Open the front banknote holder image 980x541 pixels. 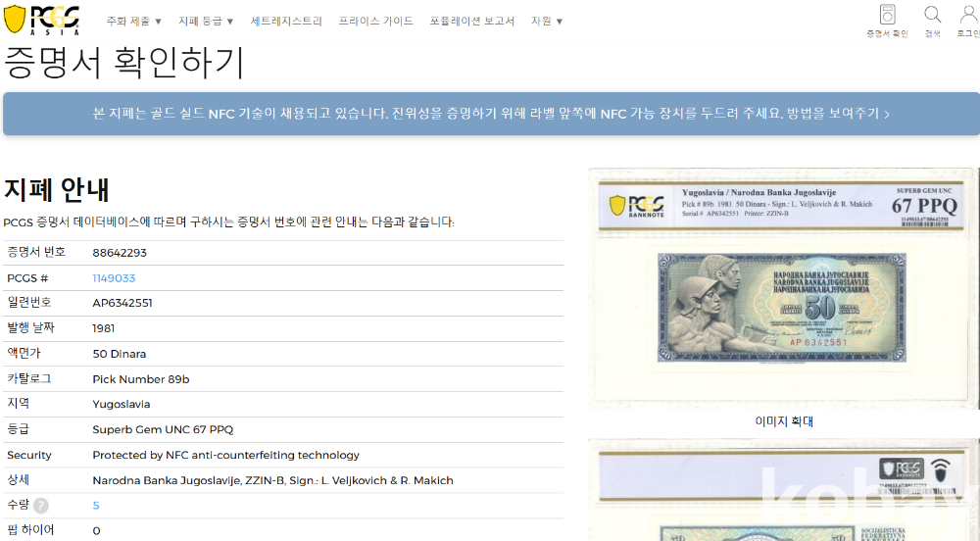[x=783, y=288]
